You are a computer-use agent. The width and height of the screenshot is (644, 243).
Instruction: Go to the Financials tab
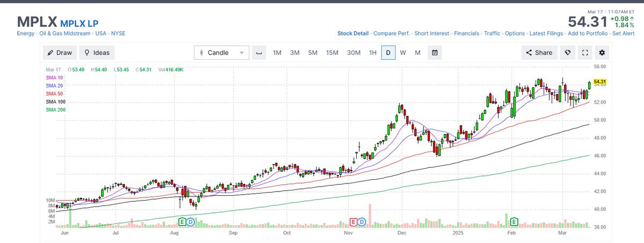(466, 33)
